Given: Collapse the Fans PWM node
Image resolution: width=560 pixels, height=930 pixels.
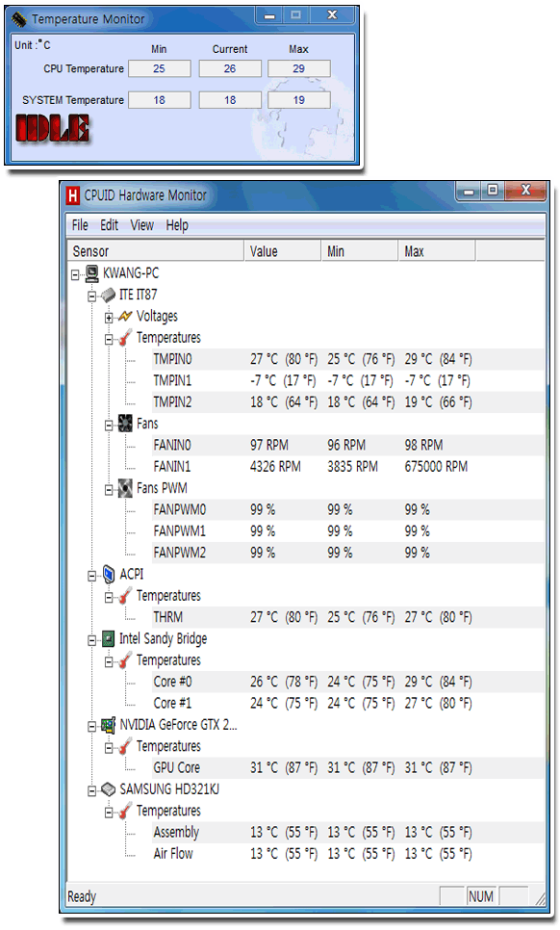Looking at the screenshot, I should coord(109,490).
